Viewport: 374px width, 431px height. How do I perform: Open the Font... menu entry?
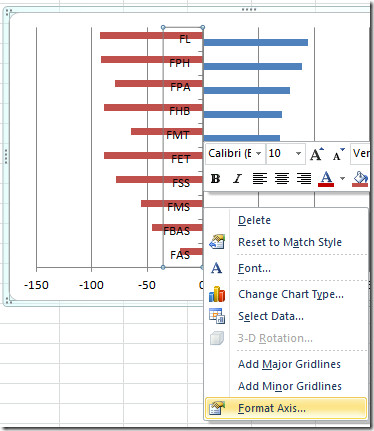coord(254,268)
